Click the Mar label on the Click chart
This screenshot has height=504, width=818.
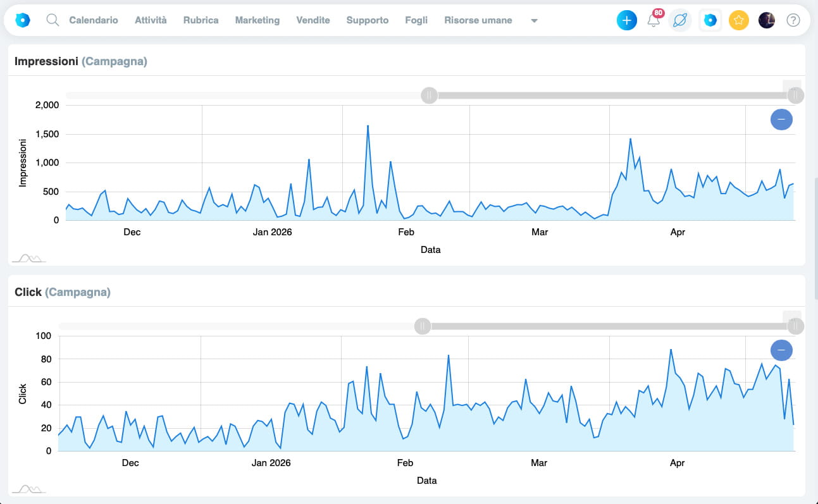pos(539,463)
